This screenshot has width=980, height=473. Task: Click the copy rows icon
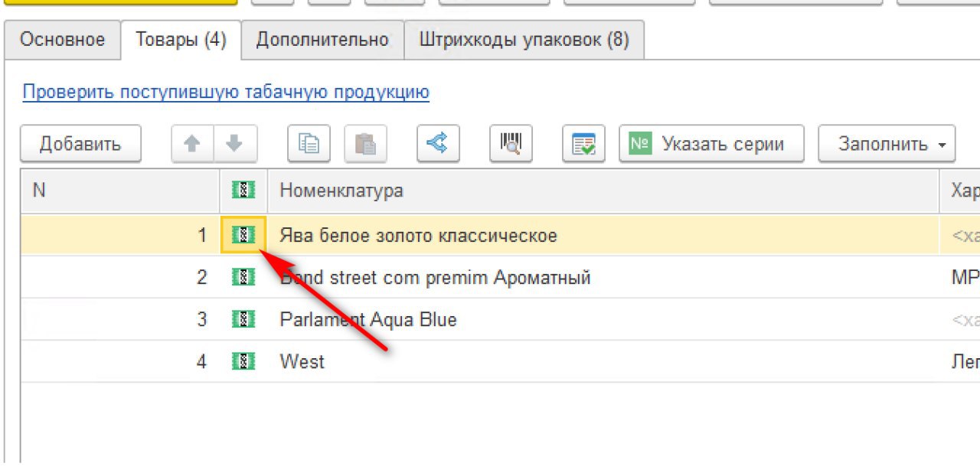coord(309,144)
